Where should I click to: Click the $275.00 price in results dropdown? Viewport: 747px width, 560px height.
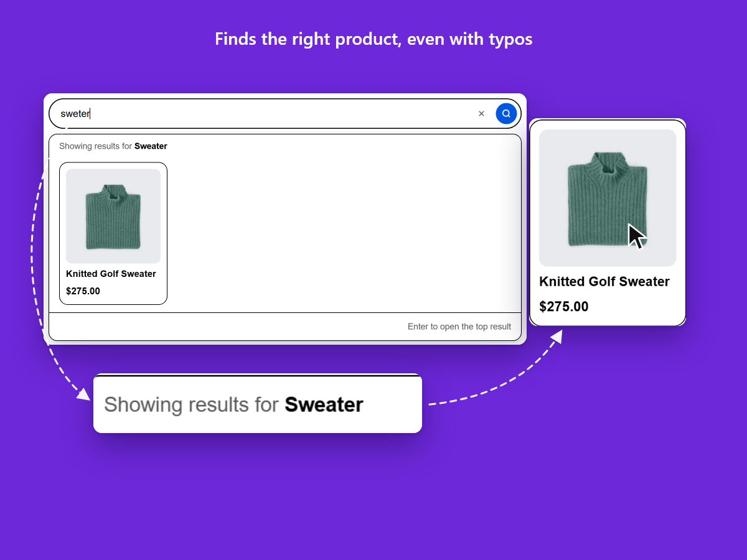pyautogui.click(x=83, y=291)
